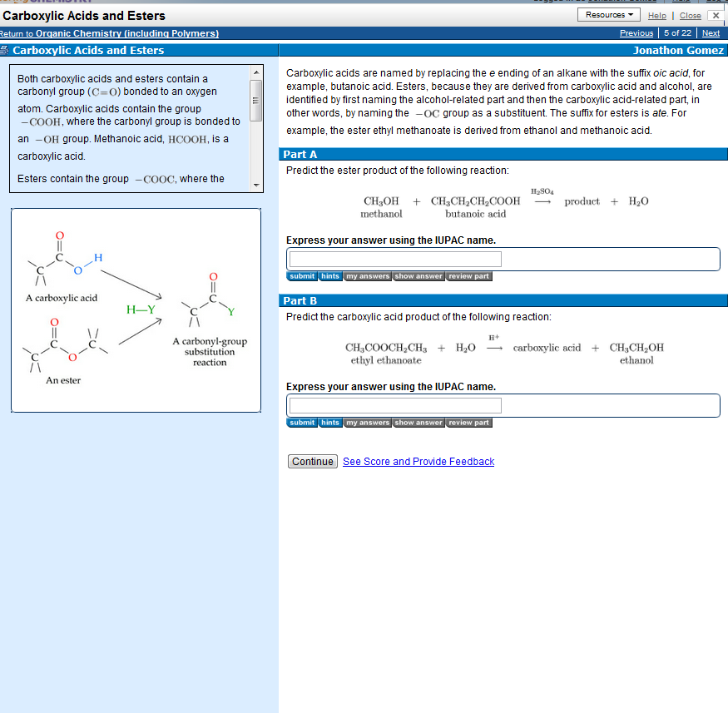This screenshot has height=713, width=728.
Task: Open the Resources dropdown menu
Action: (x=607, y=14)
